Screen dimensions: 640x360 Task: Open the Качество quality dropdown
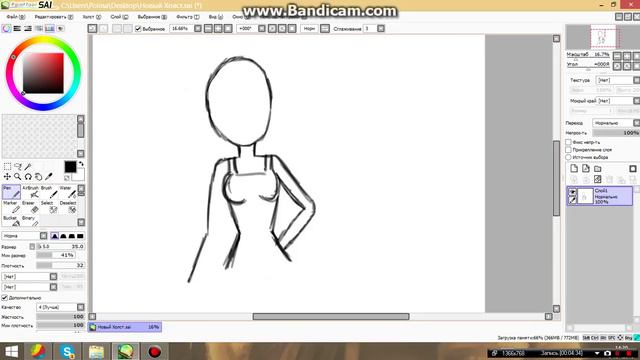[60, 307]
